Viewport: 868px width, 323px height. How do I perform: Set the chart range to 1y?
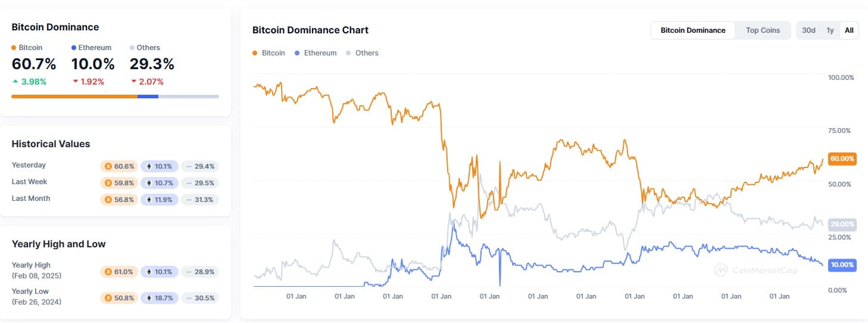tap(830, 30)
